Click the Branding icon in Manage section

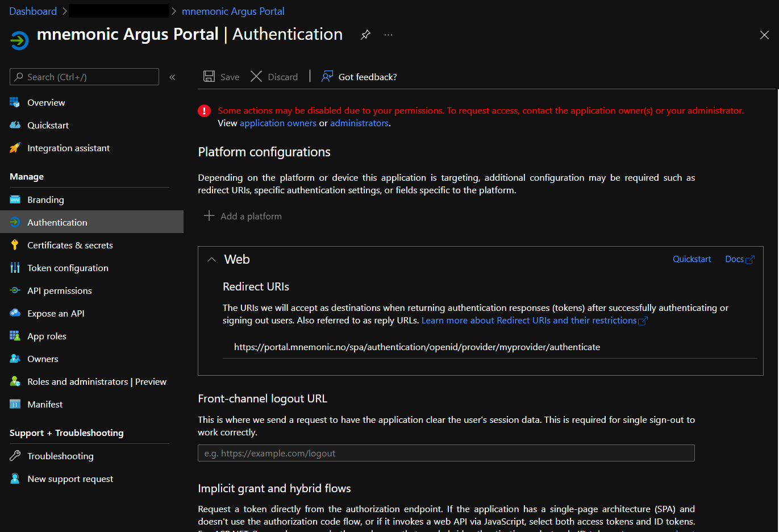click(x=15, y=199)
